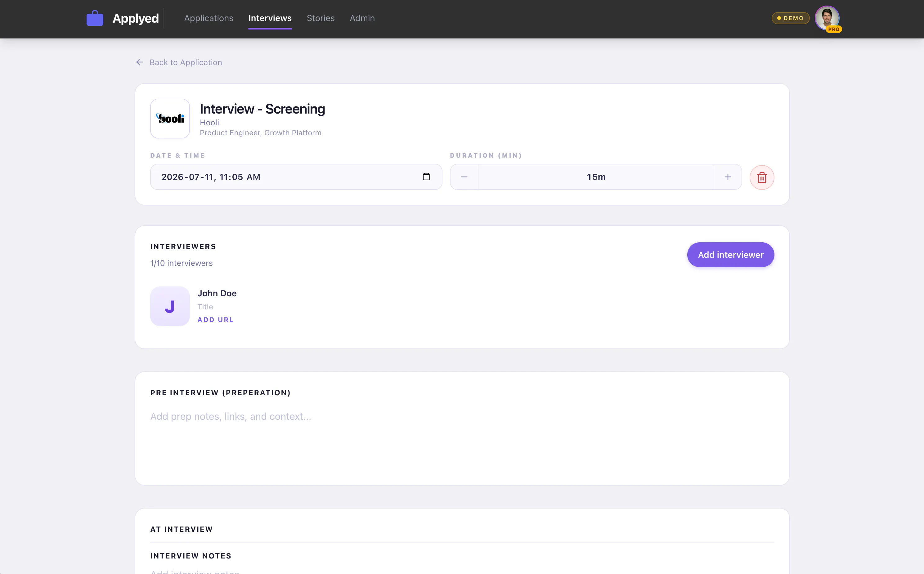Click the Title field under John Doe
Viewport: 924px width, 574px height.
205,307
